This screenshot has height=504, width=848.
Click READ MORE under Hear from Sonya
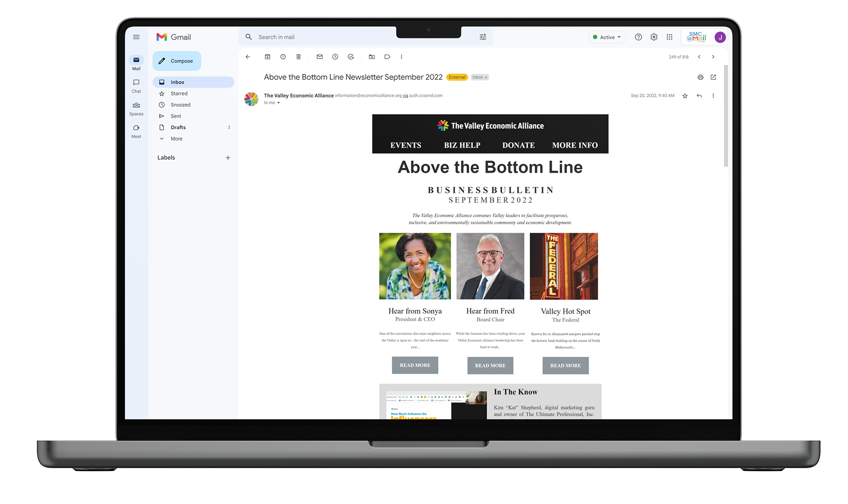[415, 365]
